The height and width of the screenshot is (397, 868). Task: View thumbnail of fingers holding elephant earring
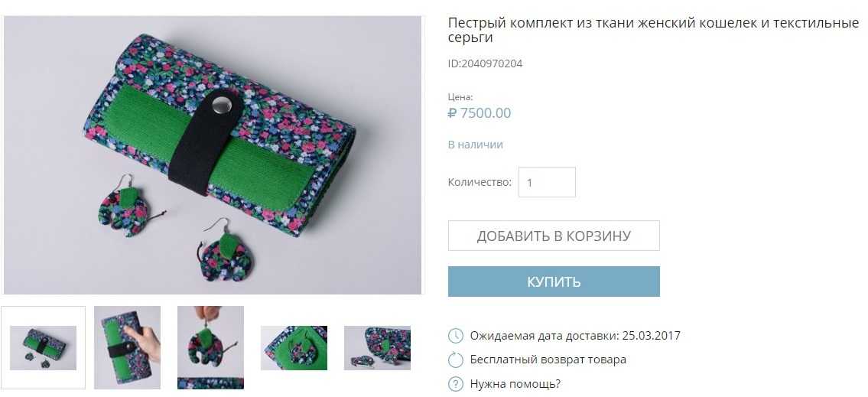coord(210,348)
